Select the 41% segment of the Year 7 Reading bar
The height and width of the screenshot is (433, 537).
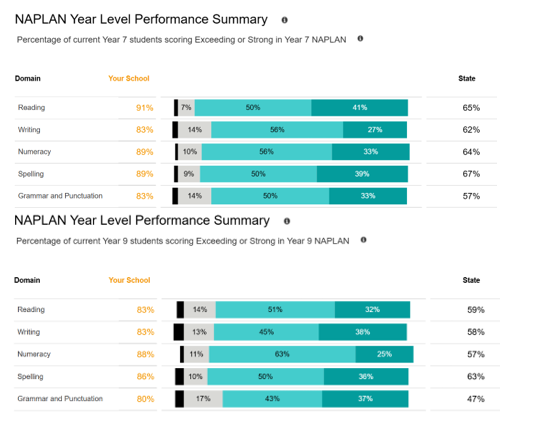point(359,108)
